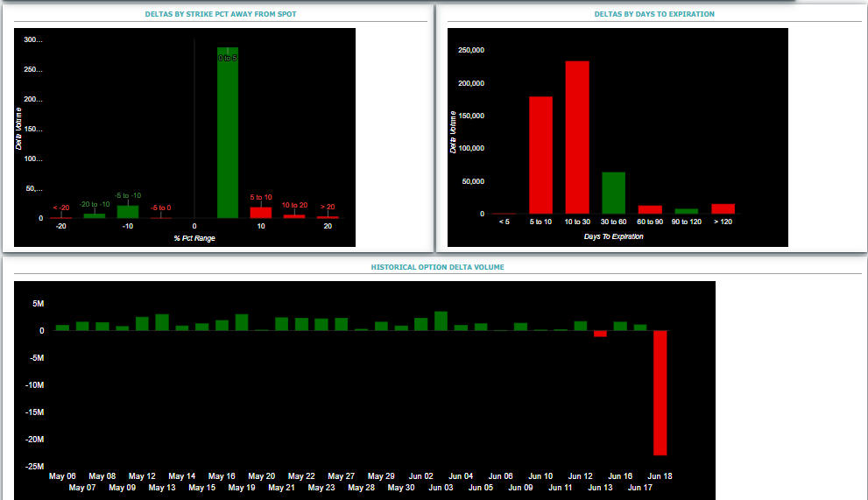
Task: Click the '-10M' y-axis value
Action: point(34,384)
